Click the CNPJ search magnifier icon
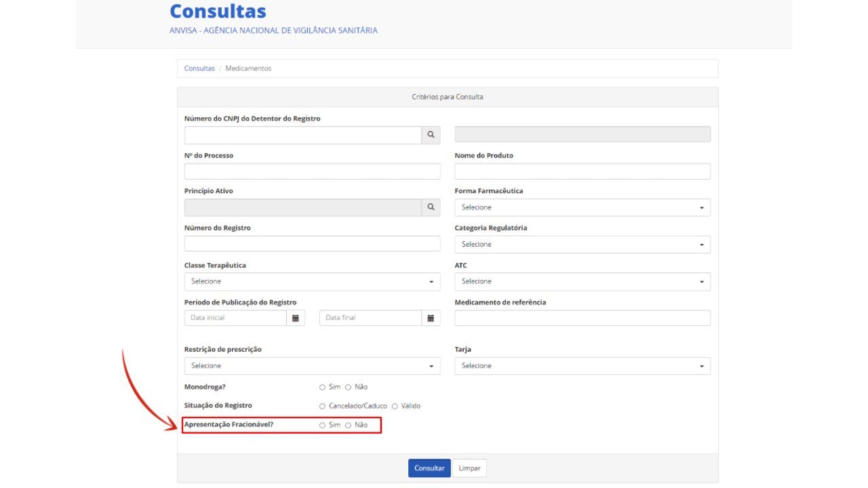The width and height of the screenshot is (868, 488). (x=431, y=135)
